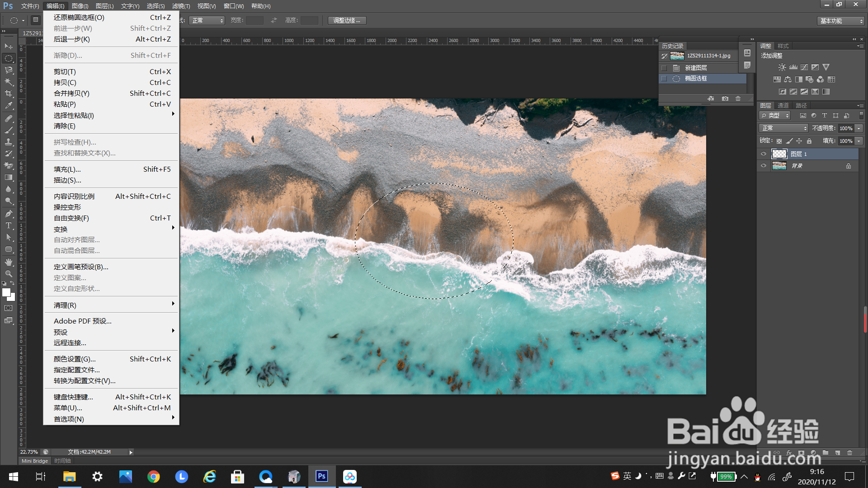Open the layer blend mode 正常 dropdown

click(783, 128)
